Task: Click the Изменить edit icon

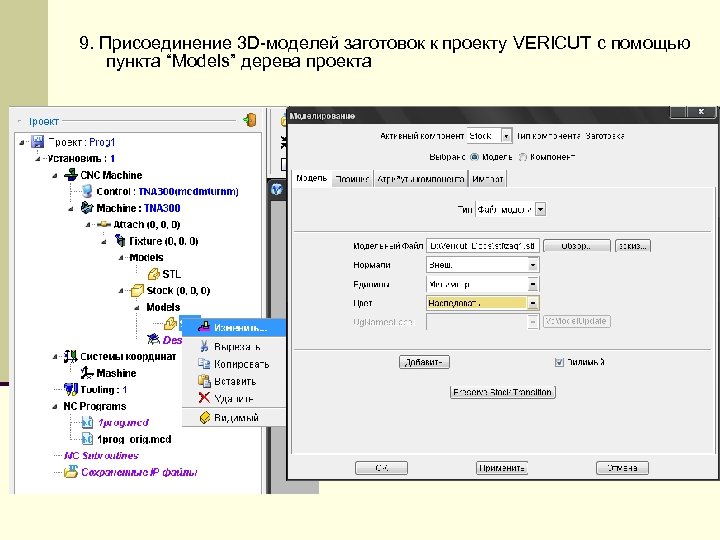Action: (204, 327)
